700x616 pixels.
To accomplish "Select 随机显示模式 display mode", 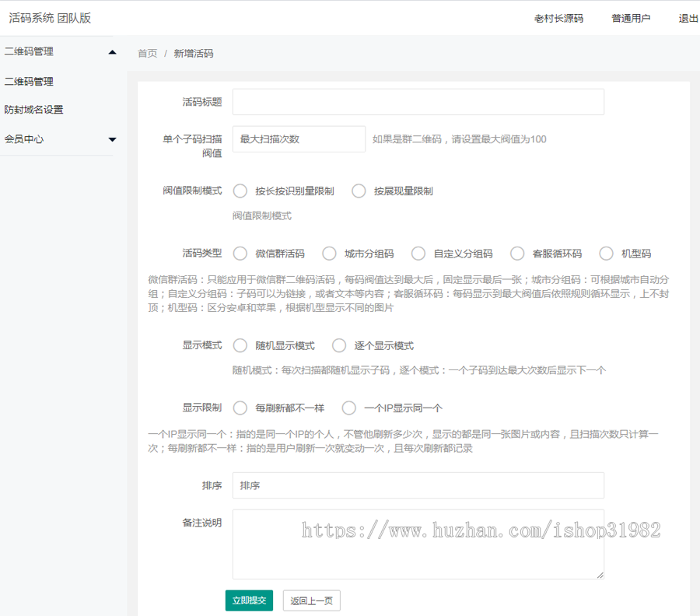I will point(240,345).
